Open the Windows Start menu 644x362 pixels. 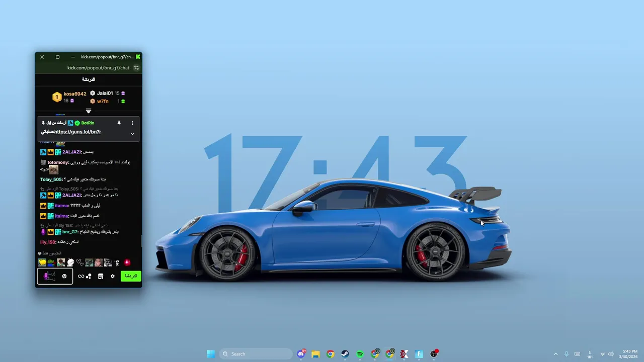point(211,354)
